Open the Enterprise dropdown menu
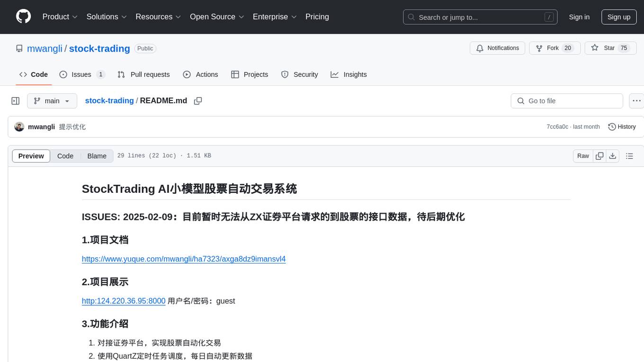 [x=275, y=17]
